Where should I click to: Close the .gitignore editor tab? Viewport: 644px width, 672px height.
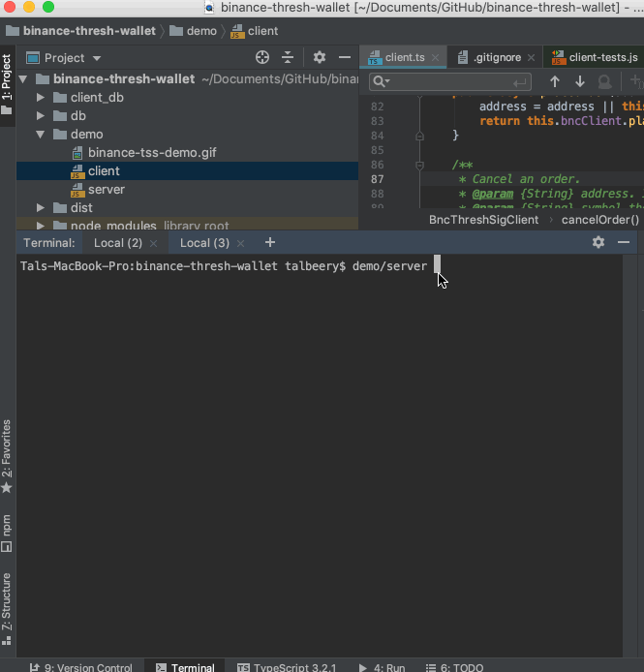(531, 57)
